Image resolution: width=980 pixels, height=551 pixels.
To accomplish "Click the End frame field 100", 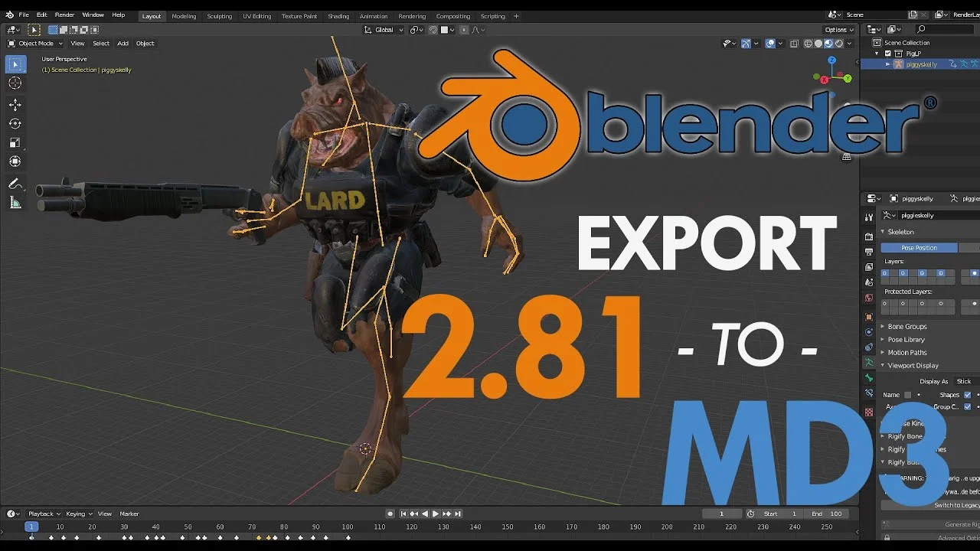I will pos(828,514).
